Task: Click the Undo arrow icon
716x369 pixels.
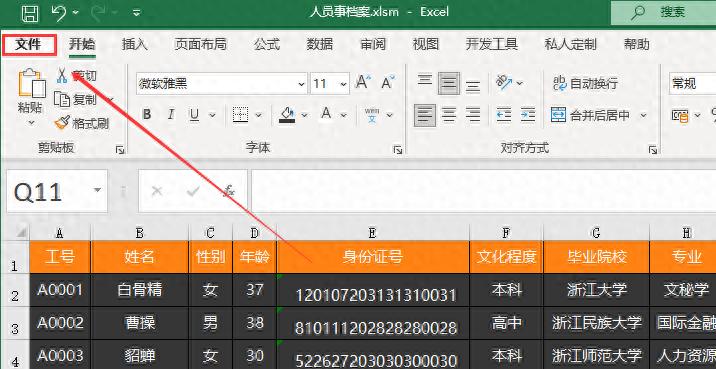Action: click(x=59, y=13)
